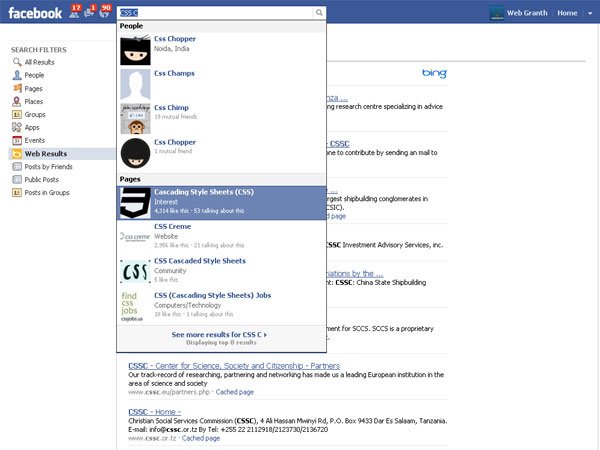Viewport: 600px width, 450px height.
Task: Click css creme logo thumbnail
Action: click(135, 237)
